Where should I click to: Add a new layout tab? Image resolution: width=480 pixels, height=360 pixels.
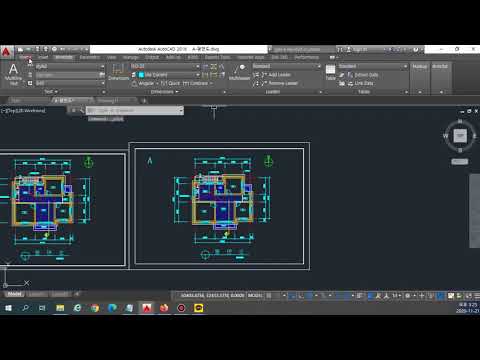pos(77,294)
